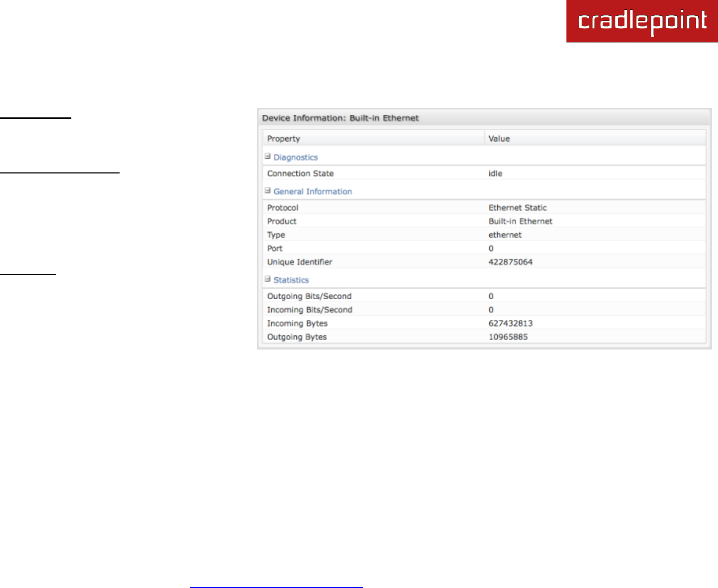Select the Incoming Bits/Second label
Image resolution: width=718 pixels, height=588 pixels.
[x=309, y=310]
